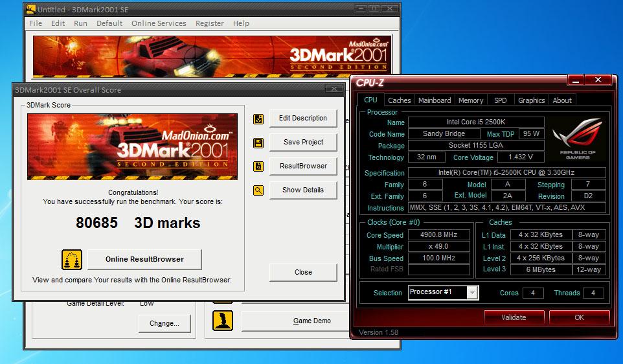
Task: Switch to the Caches tab in CPU-Z
Action: click(400, 100)
